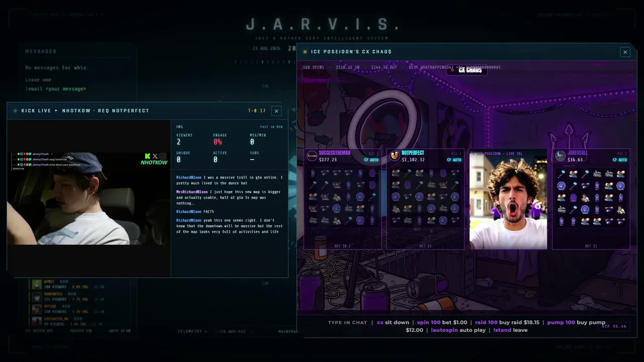Click the !email <your message> hint

(55, 89)
